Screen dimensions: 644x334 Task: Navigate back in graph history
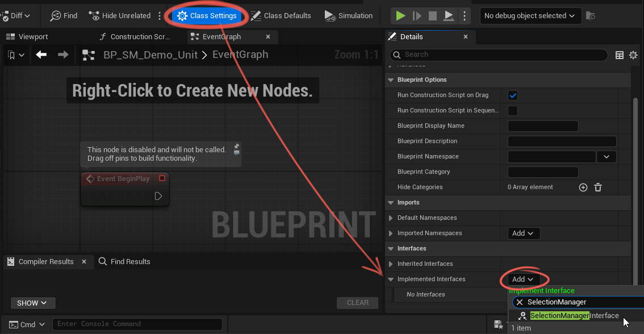(x=41, y=55)
